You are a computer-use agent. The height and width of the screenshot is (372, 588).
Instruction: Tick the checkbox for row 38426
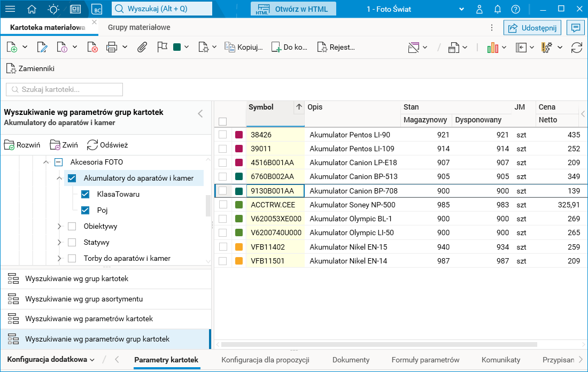(x=223, y=135)
